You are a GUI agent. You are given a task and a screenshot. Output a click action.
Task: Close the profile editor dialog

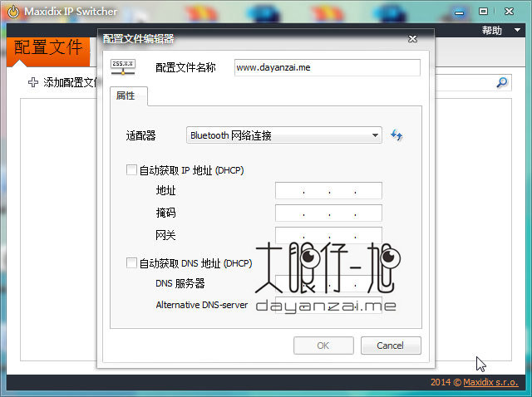click(x=412, y=39)
